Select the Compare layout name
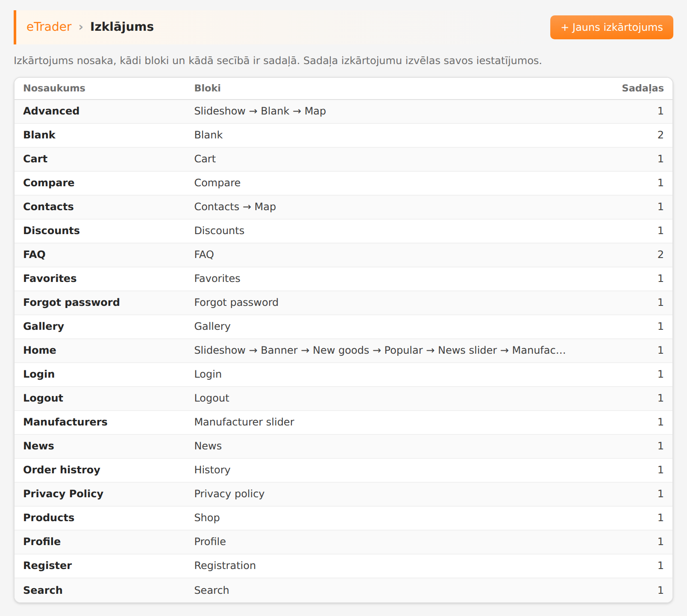 tap(49, 183)
